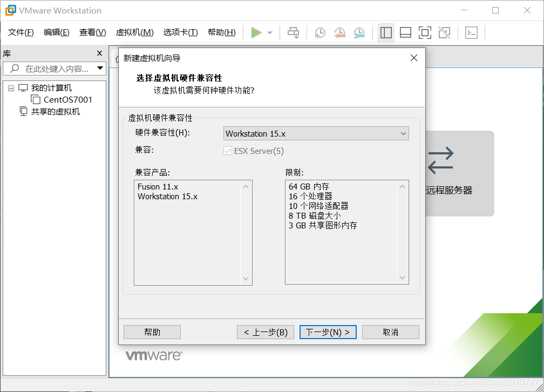
Task: Click the home tab icon behind the dialog
Action: (117, 59)
